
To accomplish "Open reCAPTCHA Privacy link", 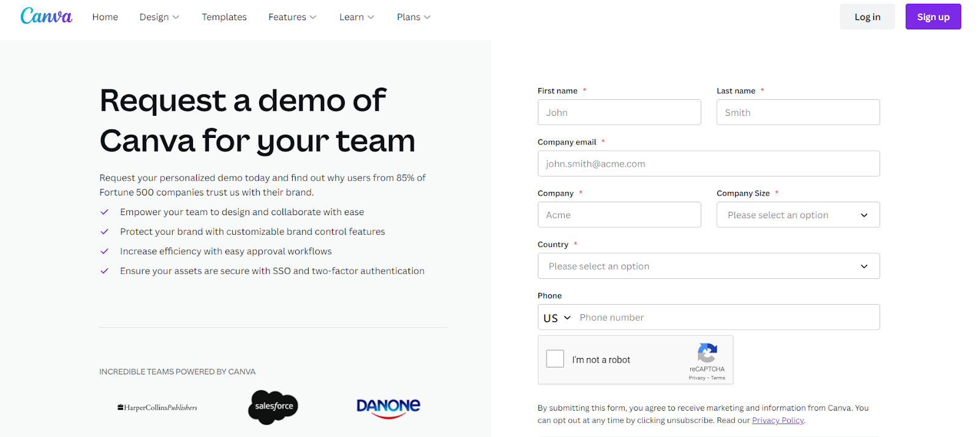I will coord(697,378).
